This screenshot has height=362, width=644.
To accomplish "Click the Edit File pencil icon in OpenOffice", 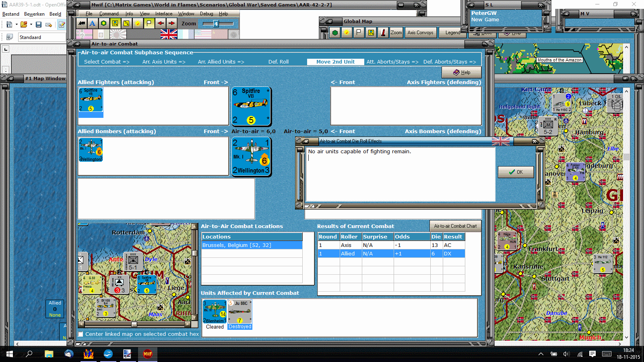I will pyautogui.click(x=62, y=25).
